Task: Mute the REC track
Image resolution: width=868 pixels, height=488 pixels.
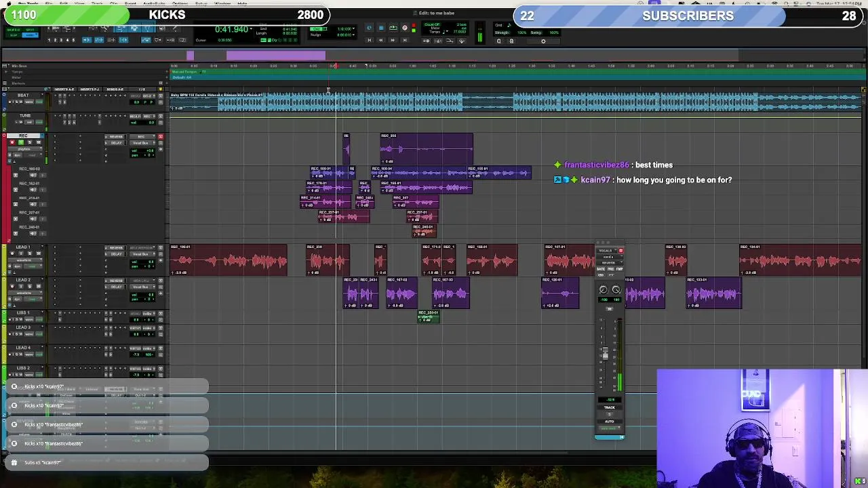Action: pyautogui.click(x=39, y=142)
